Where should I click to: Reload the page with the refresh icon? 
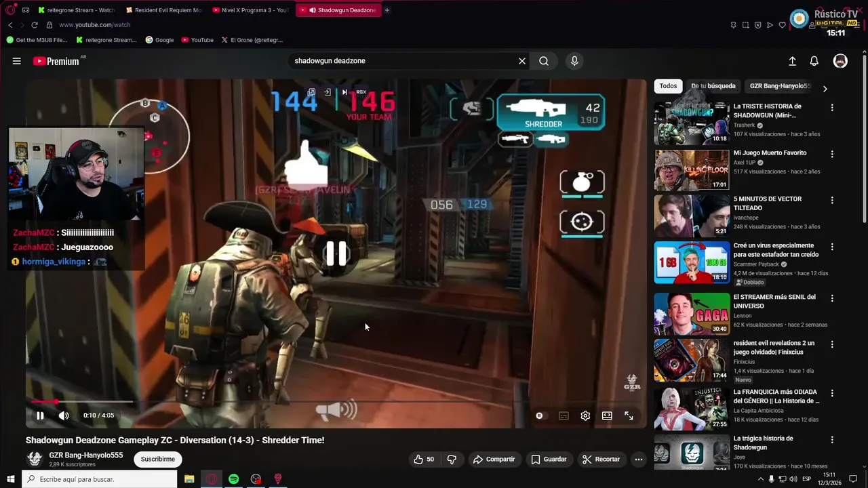[35, 25]
